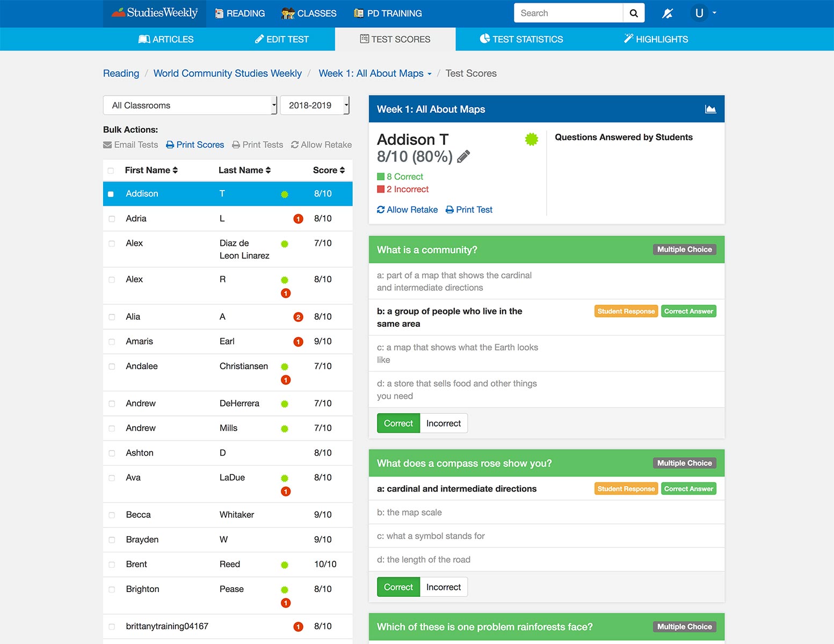
Task: Click the green badge next to Addison T heading
Action: coord(531,140)
